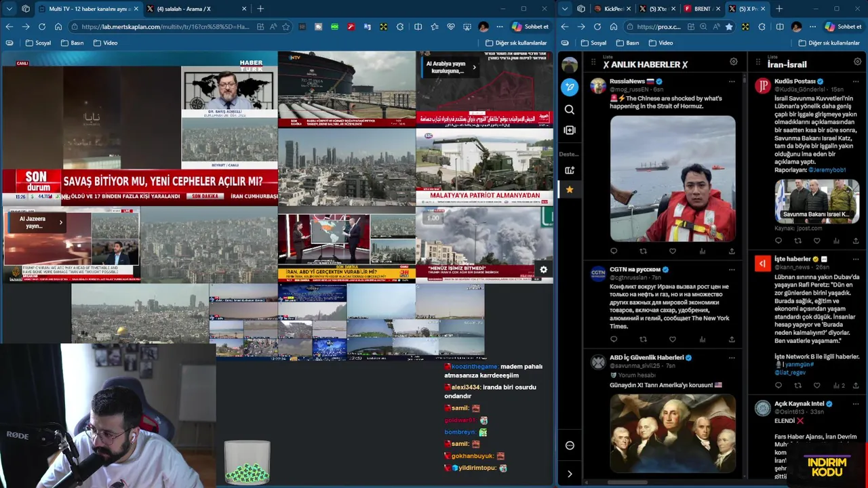
Task: Open settings for İran-İsrail column
Action: click(857, 62)
